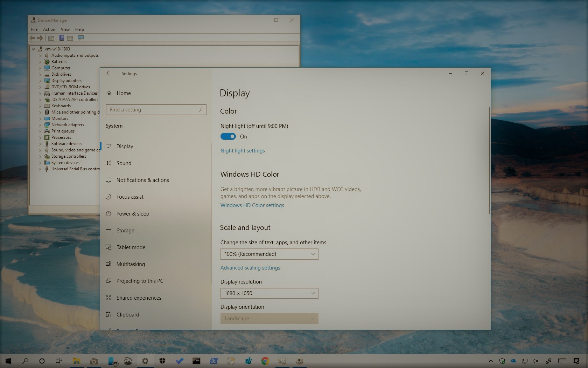This screenshot has height=368, width=588.
Task: Open the Help menu in Device Manager
Action: click(79, 29)
